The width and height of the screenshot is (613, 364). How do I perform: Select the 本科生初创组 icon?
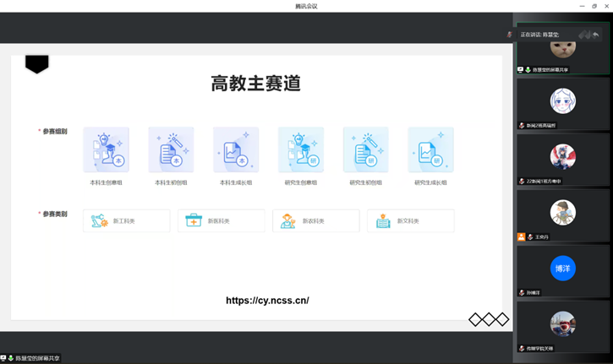[171, 150]
